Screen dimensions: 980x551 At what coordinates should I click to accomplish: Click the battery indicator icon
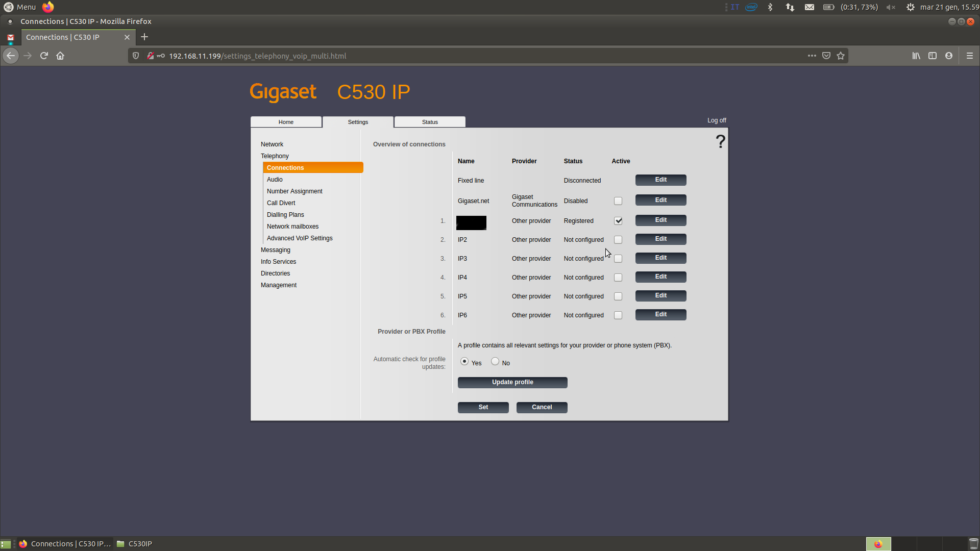tap(828, 7)
